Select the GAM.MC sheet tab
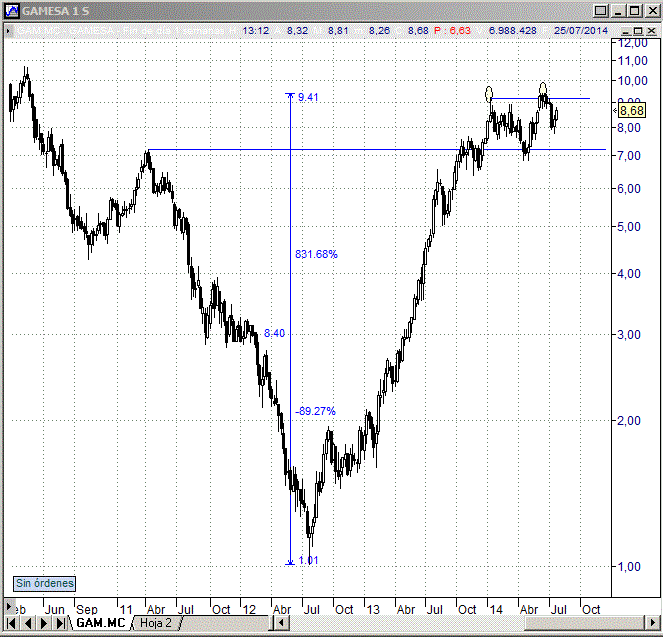This screenshot has height=637, width=663. point(101,623)
